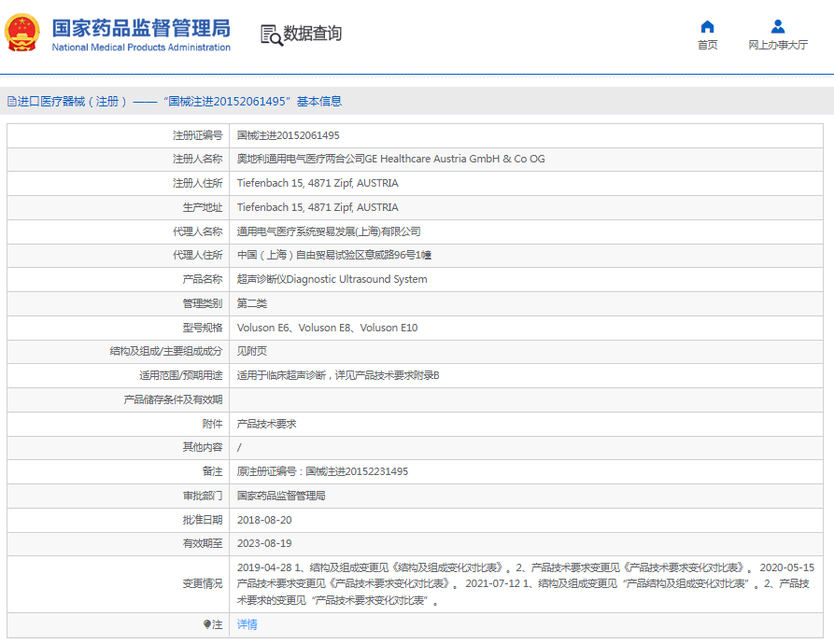The height and width of the screenshot is (644, 834).
Task: Select the 见附页 value
Action: [x=251, y=351]
